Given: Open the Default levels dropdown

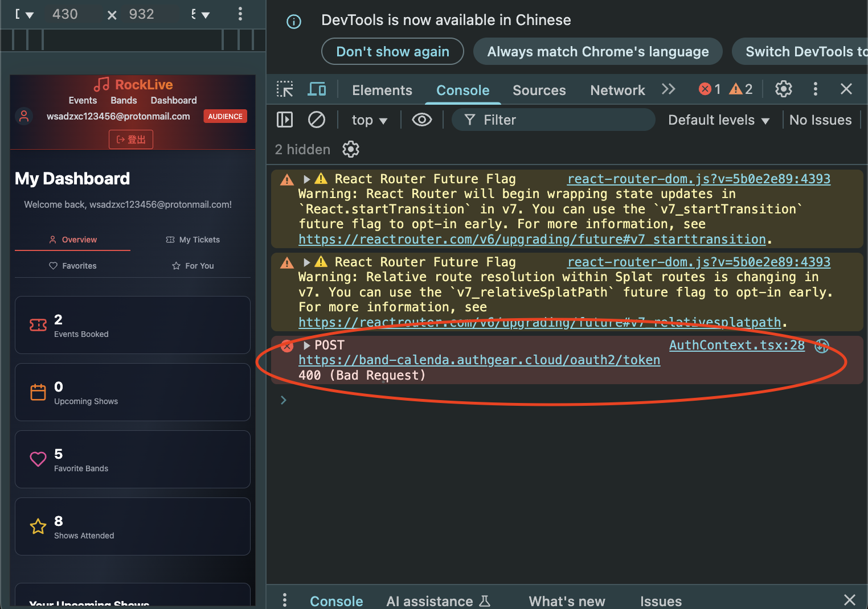Looking at the screenshot, I should pos(718,120).
